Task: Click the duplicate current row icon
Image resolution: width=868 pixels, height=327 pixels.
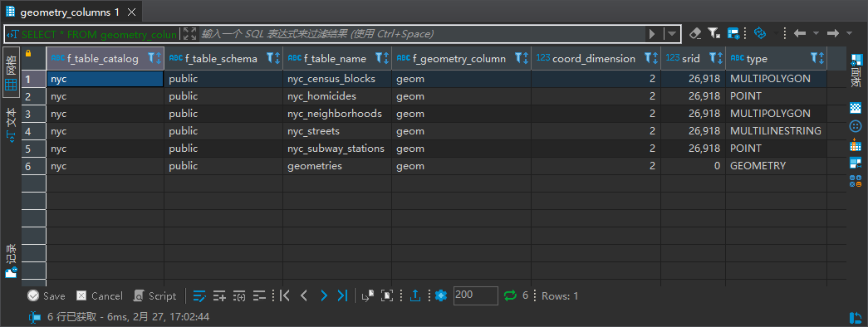Action: click(239, 296)
